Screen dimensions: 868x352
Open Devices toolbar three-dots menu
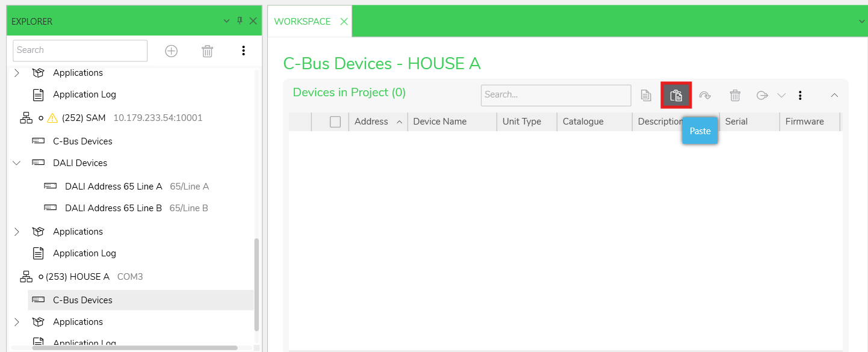click(800, 95)
